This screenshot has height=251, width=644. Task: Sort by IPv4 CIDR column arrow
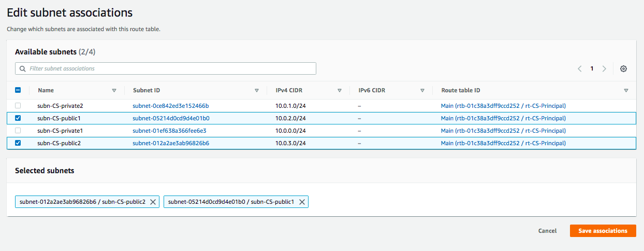[x=340, y=90]
